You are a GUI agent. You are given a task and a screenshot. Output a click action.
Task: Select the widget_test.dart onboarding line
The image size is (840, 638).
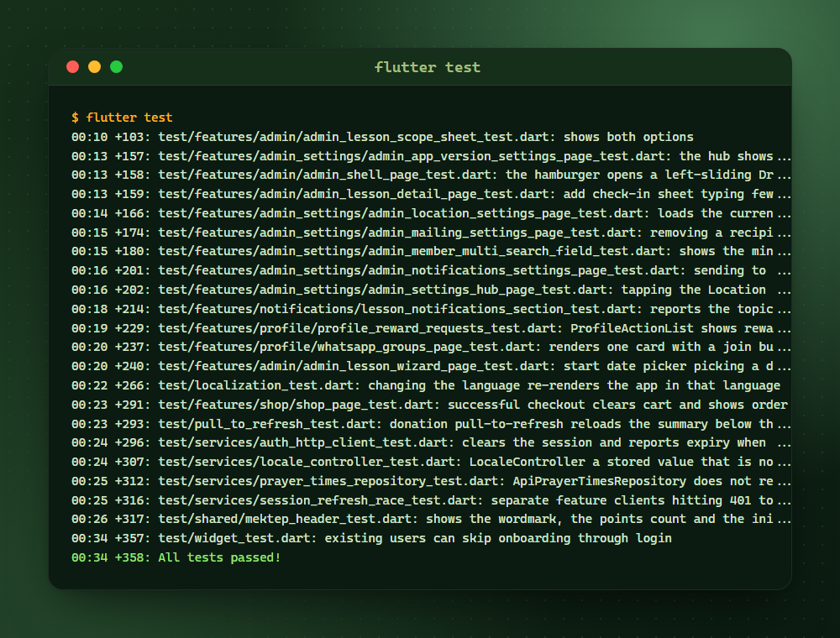(371, 539)
